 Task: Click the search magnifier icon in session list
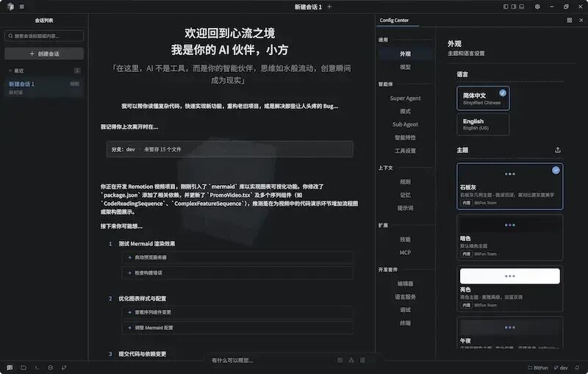[x=10, y=36]
